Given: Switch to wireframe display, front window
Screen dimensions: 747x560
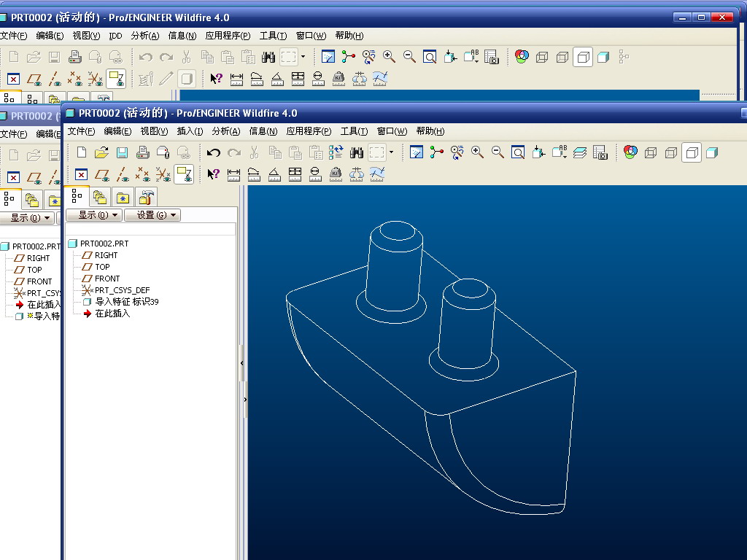Looking at the screenshot, I should (650, 152).
